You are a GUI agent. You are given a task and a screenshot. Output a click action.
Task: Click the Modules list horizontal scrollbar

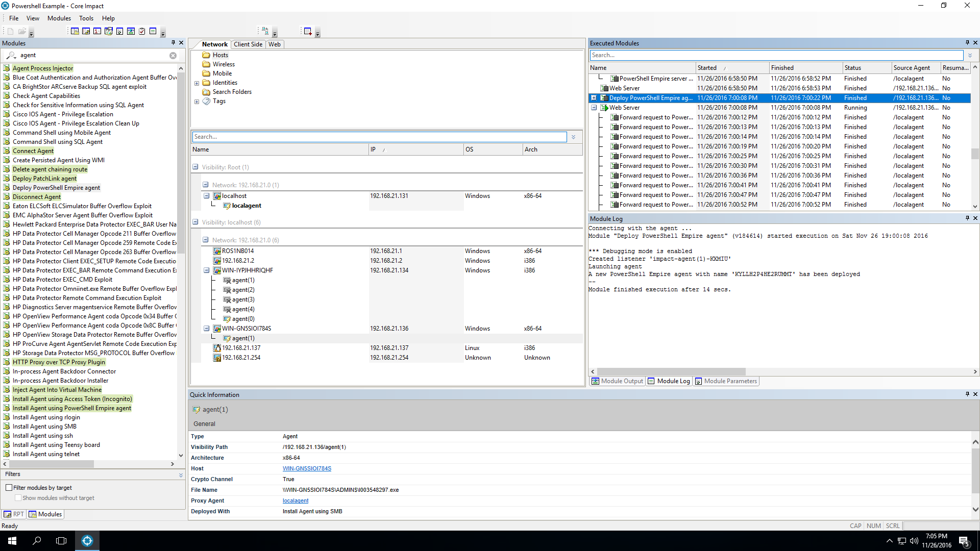[x=51, y=464]
